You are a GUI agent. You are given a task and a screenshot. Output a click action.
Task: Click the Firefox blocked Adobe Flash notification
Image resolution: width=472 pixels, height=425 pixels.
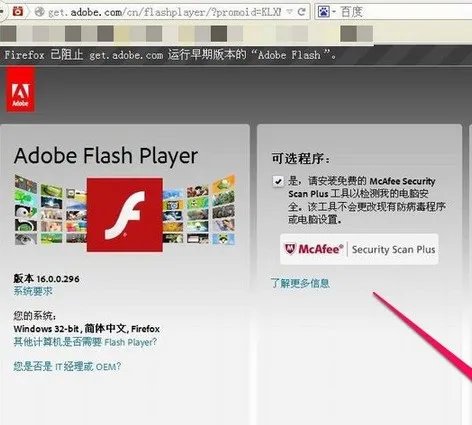170,55
